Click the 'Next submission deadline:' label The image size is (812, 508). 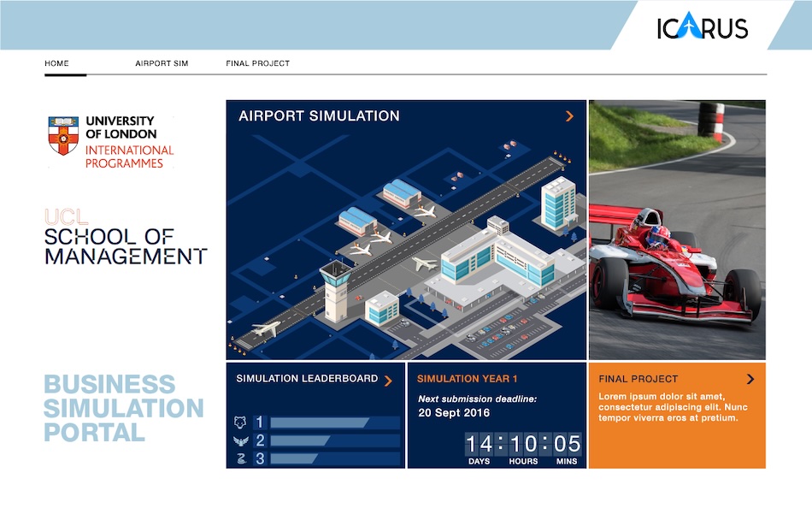coord(477,399)
